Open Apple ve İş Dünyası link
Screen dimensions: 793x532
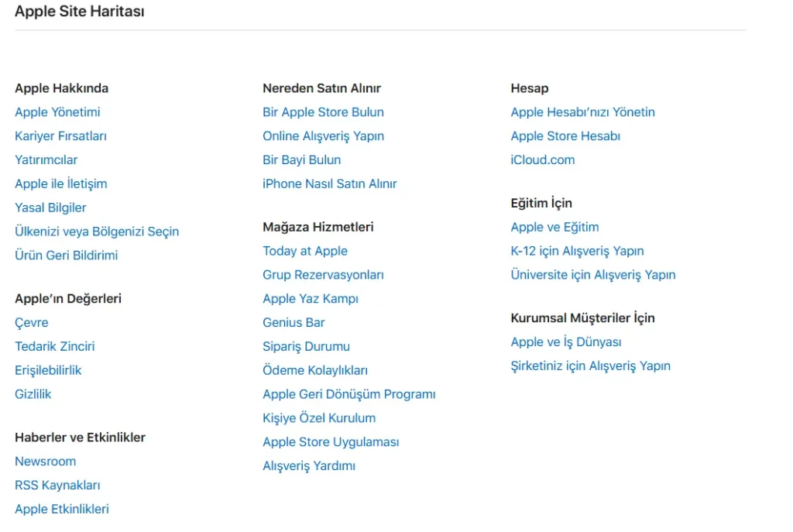tap(566, 342)
